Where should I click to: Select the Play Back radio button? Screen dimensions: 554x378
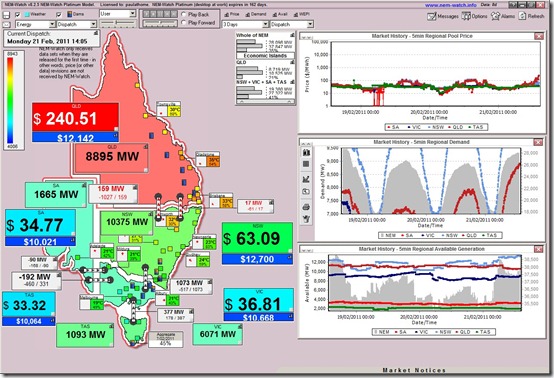click(183, 14)
